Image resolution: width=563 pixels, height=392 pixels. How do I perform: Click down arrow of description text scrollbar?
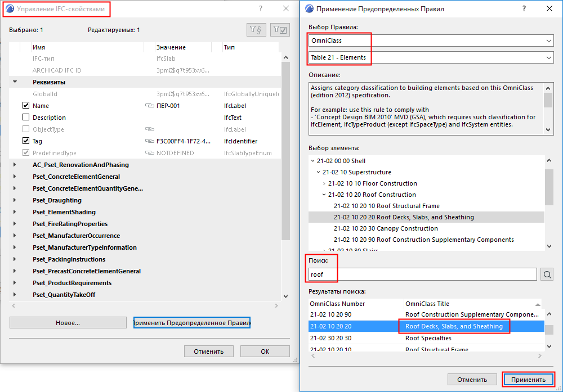point(548,130)
